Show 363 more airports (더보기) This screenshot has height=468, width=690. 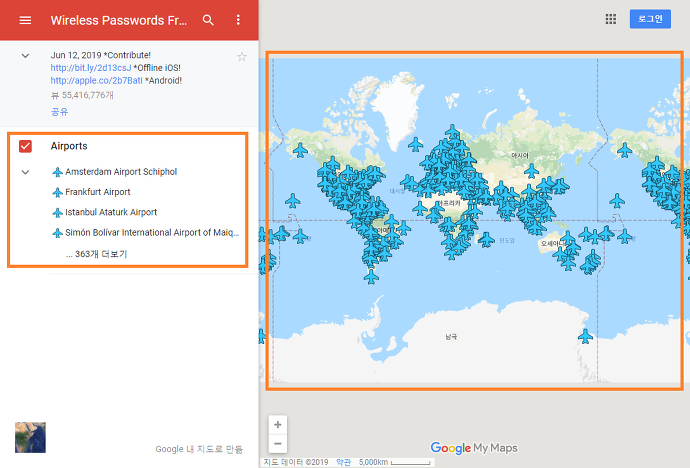96,254
